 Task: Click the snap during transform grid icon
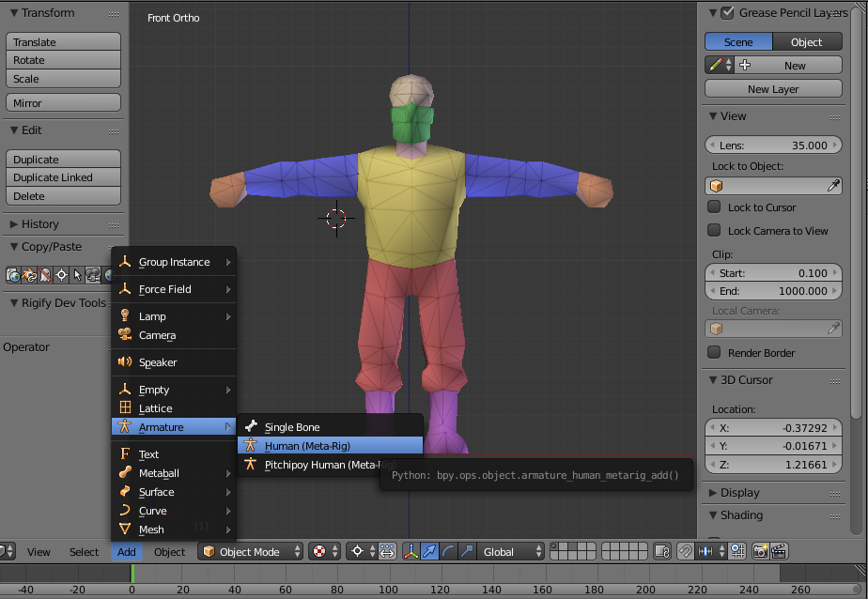[738, 551]
